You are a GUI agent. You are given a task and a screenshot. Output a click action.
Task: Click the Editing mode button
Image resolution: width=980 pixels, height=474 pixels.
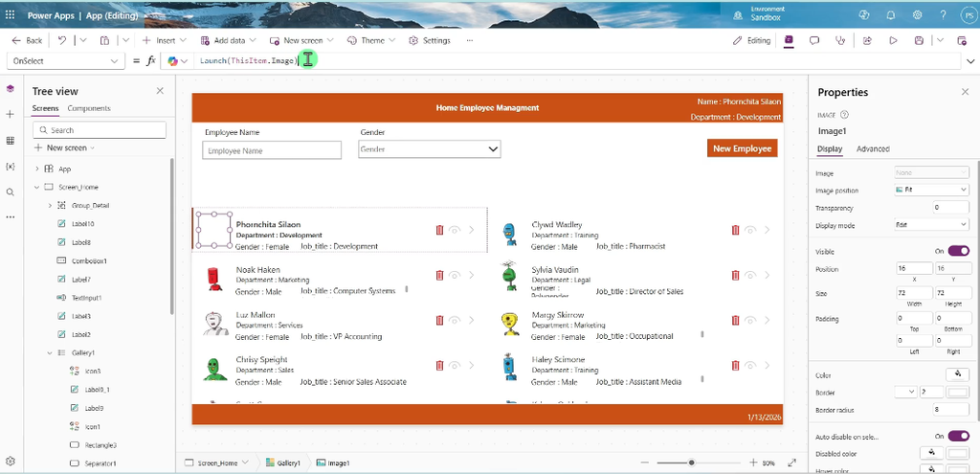(x=752, y=40)
